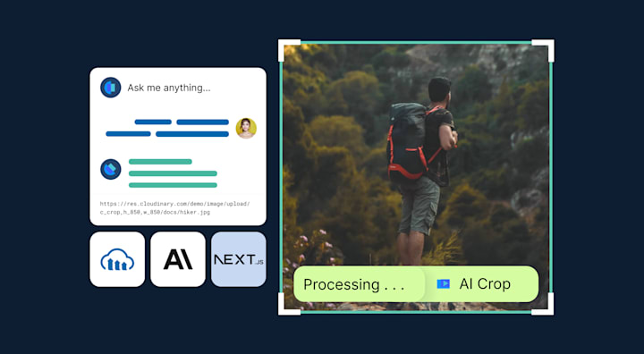Click the bottom-right crop corner handle
Screen dimensions: 644x354
coord(543,304)
